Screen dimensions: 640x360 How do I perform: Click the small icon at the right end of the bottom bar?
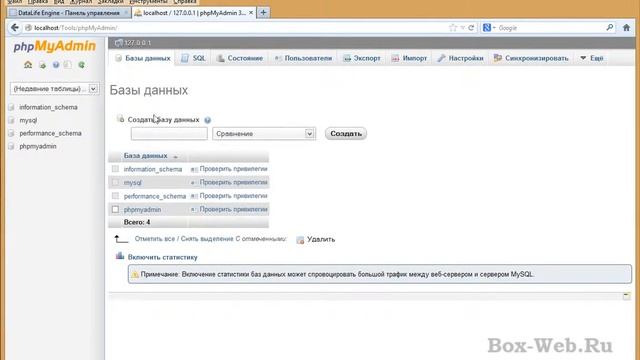tap(627, 296)
